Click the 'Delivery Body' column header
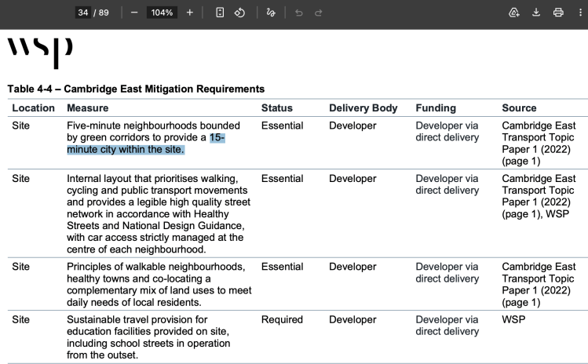588x364 pixels. click(x=363, y=108)
